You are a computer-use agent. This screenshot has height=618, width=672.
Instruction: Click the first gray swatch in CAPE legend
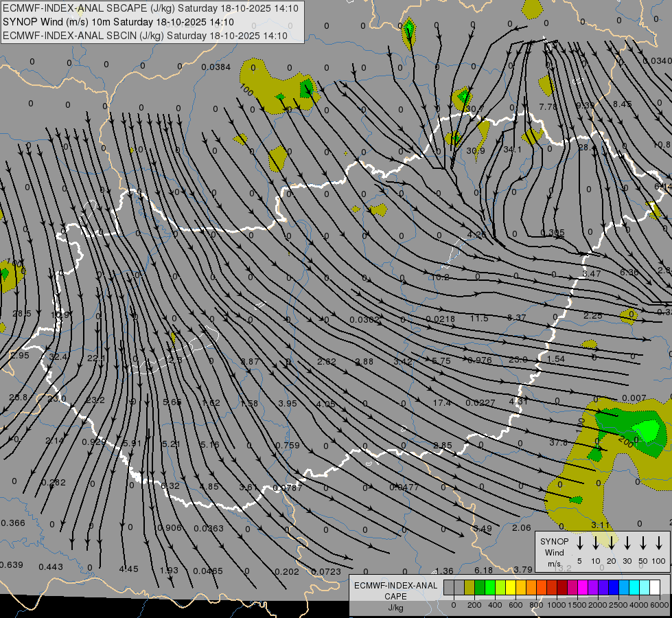449,587
